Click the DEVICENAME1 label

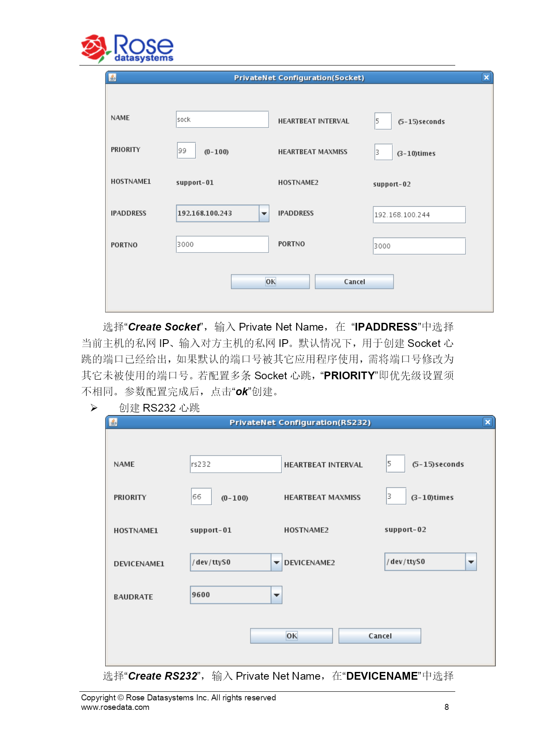tap(139, 564)
